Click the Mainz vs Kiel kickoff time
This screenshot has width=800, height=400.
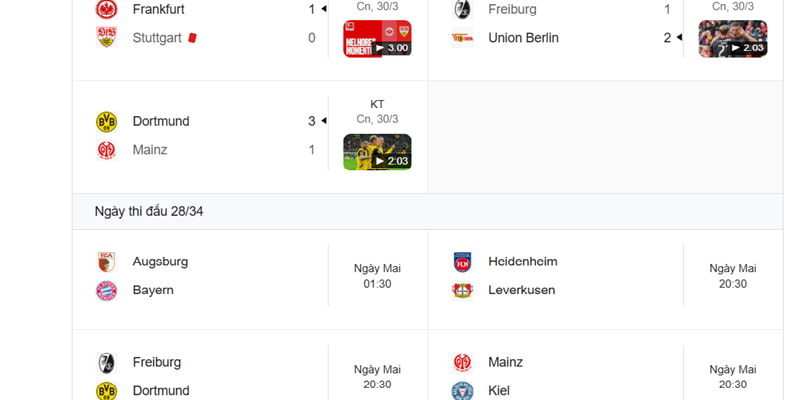coord(733,377)
